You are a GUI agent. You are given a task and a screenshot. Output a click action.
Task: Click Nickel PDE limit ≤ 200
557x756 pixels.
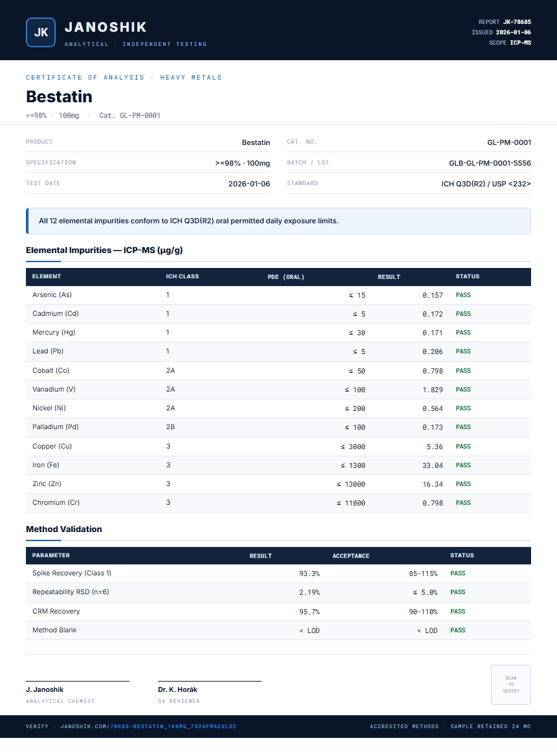[355, 408]
